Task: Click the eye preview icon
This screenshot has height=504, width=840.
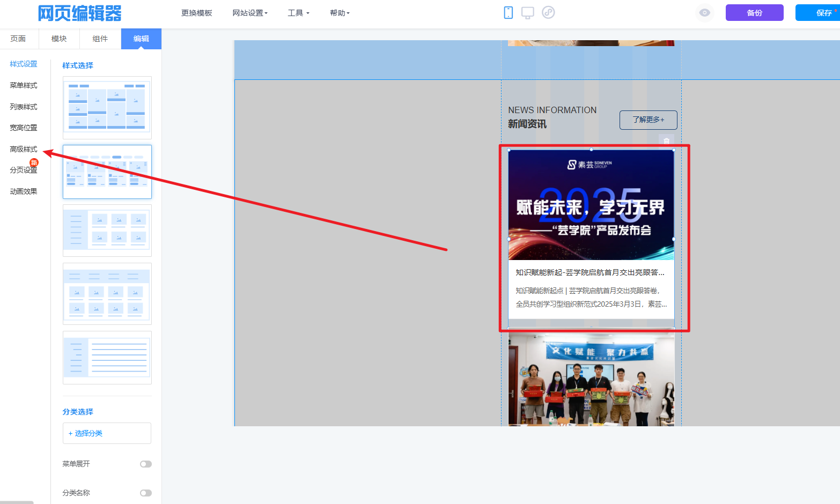Action: point(705,13)
